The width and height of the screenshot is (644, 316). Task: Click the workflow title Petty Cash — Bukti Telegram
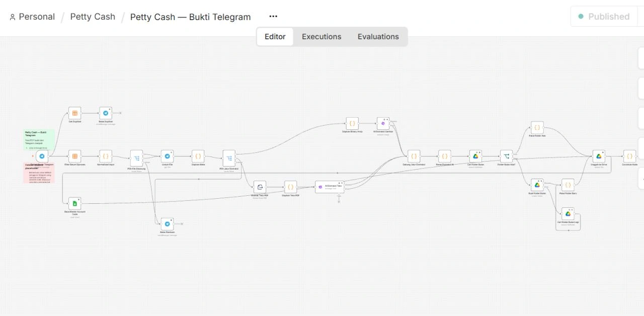pos(190,17)
